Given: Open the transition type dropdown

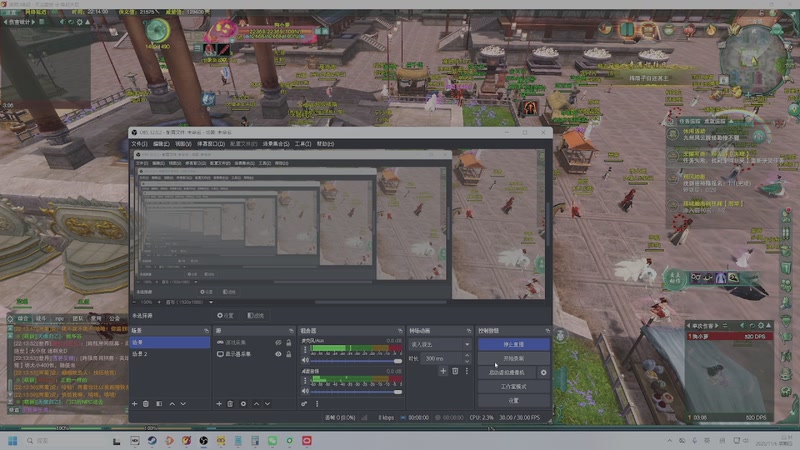Looking at the screenshot, I should pos(440,344).
